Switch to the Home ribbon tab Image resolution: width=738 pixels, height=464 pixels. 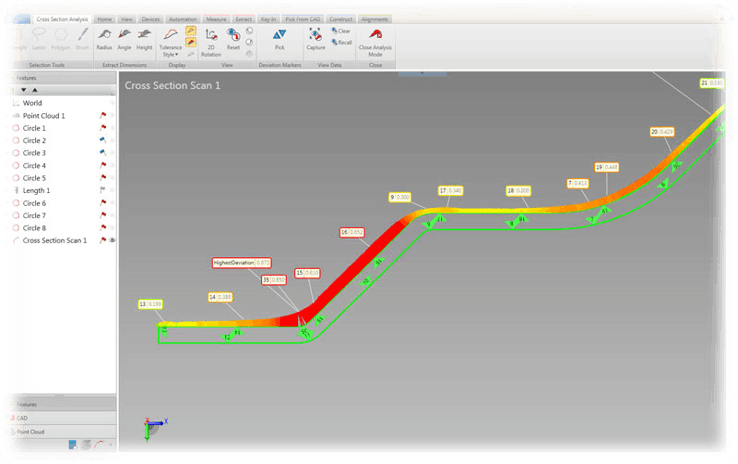click(104, 19)
